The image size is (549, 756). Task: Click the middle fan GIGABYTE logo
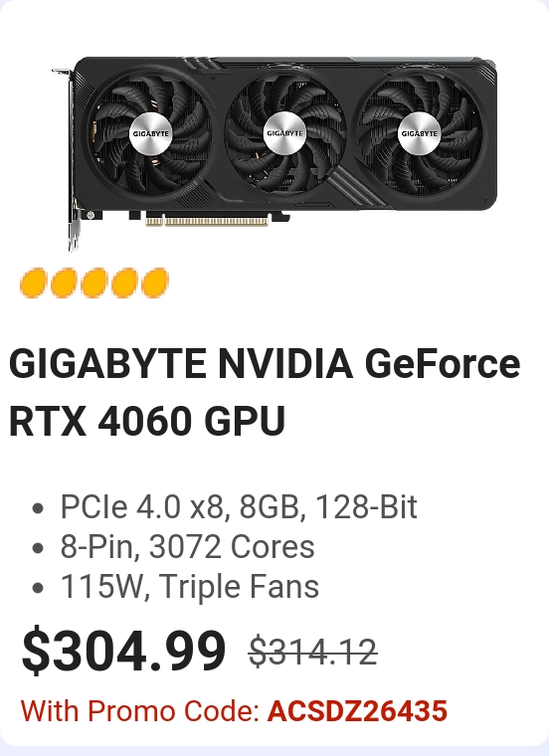pyautogui.click(x=284, y=132)
